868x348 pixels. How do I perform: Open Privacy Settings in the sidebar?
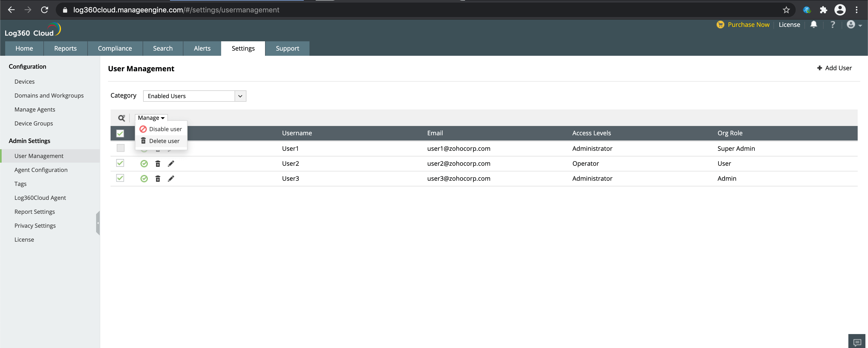(x=35, y=225)
